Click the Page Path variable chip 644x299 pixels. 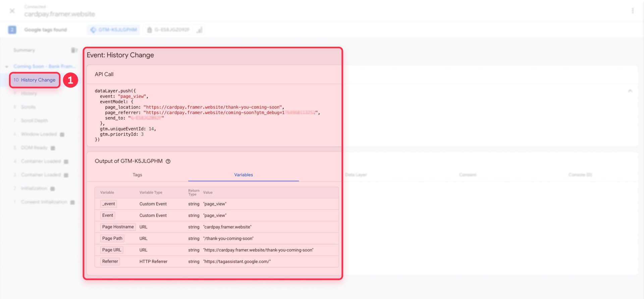(x=112, y=238)
